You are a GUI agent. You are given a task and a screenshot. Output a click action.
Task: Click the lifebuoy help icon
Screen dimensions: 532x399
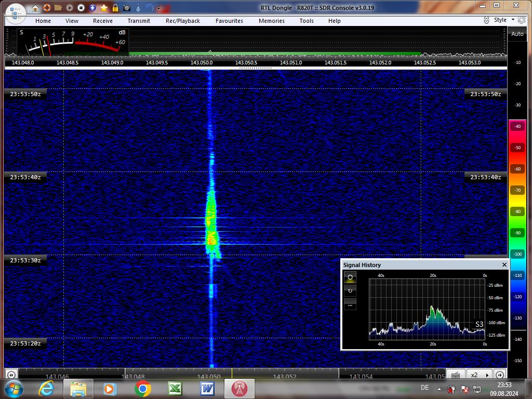pyautogui.click(x=46, y=7)
